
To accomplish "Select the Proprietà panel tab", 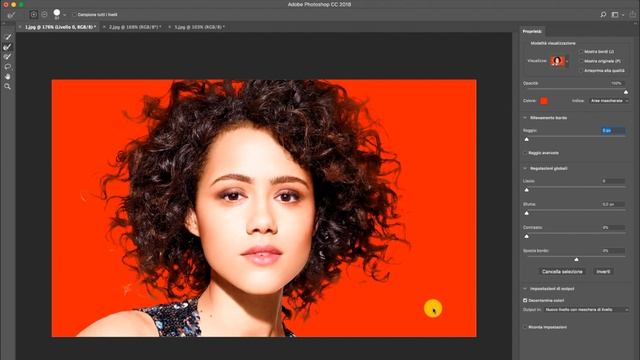I will click(x=532, y=31).
